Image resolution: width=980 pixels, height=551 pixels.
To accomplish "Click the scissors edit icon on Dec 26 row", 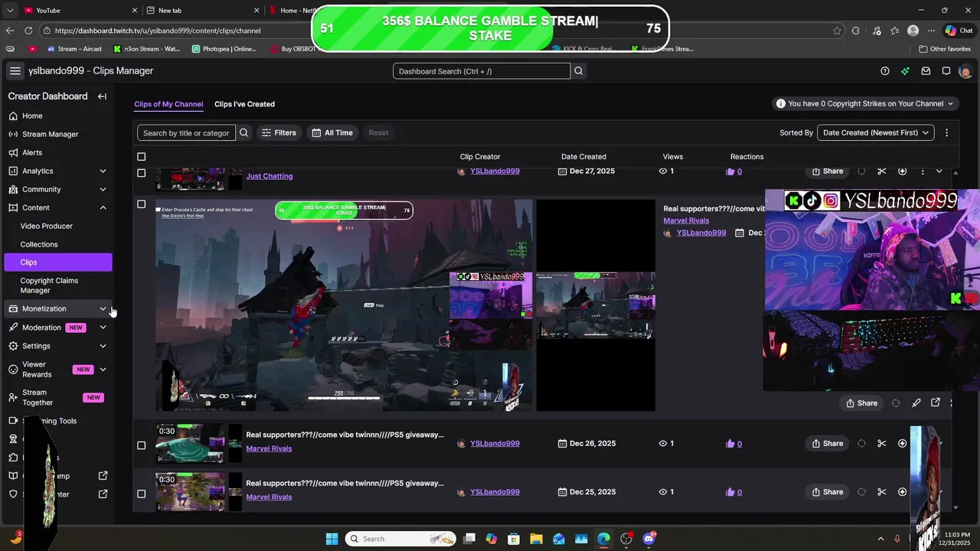I will pos(881,443).
